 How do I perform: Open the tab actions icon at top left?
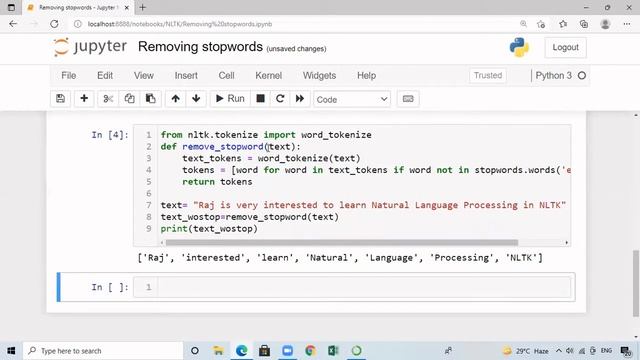tap(11, 7)
